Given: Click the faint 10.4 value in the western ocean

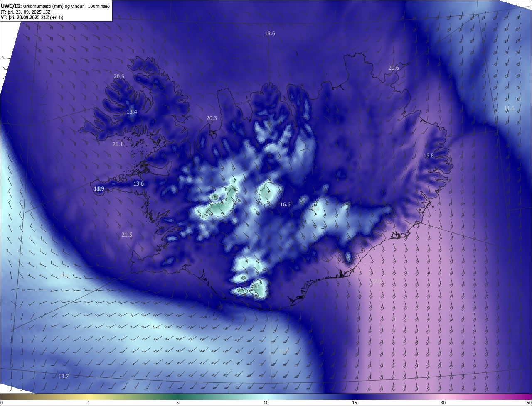Looking at the screenshot, I should 64,275.
